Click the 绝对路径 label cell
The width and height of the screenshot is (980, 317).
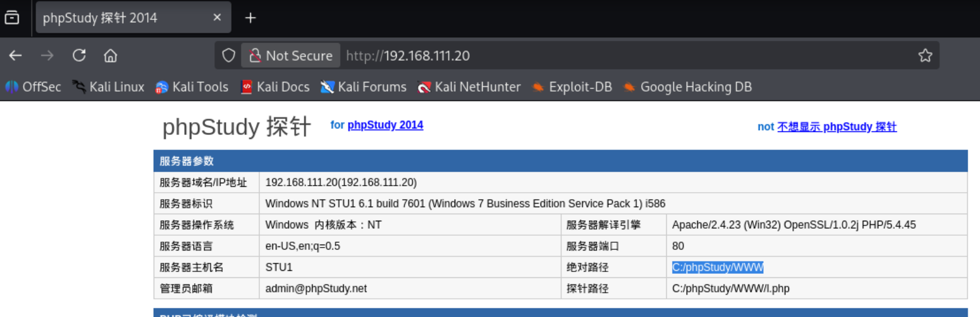tap(614, 267)
